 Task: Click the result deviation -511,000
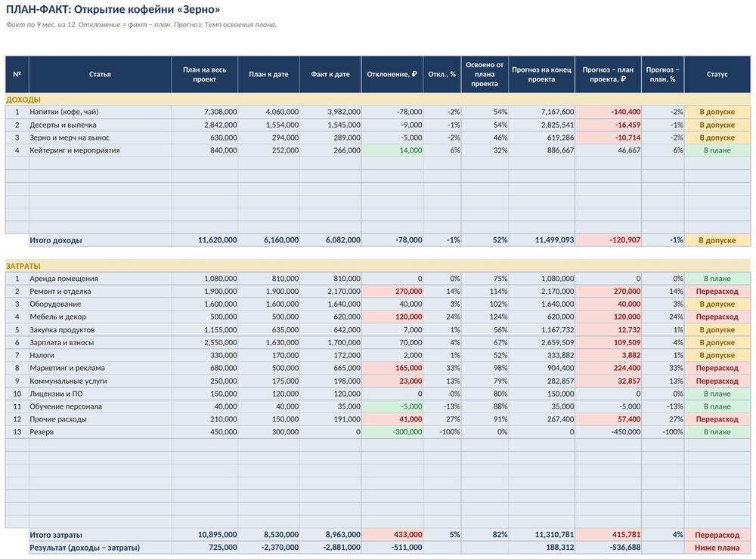392,548
